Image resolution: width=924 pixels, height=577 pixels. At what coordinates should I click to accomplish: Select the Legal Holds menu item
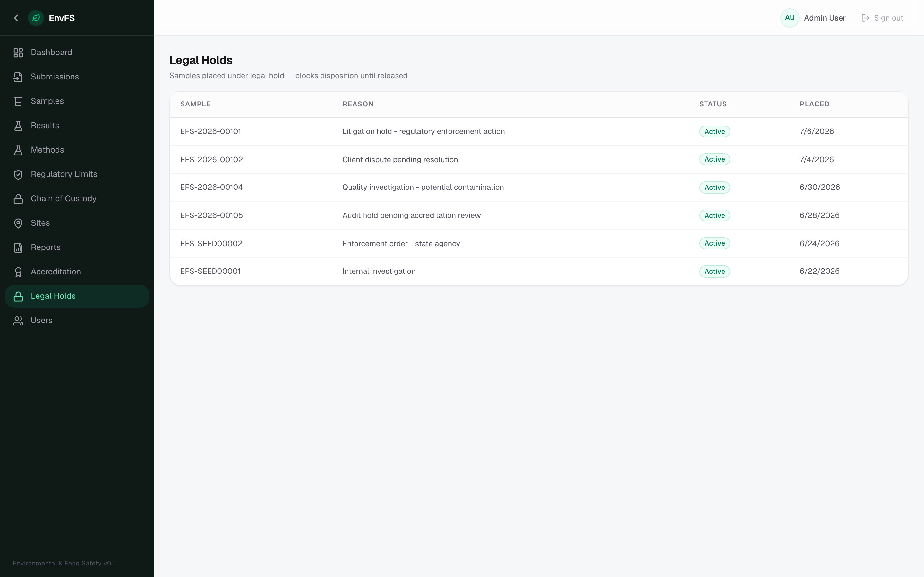click(x=77, y=296)
